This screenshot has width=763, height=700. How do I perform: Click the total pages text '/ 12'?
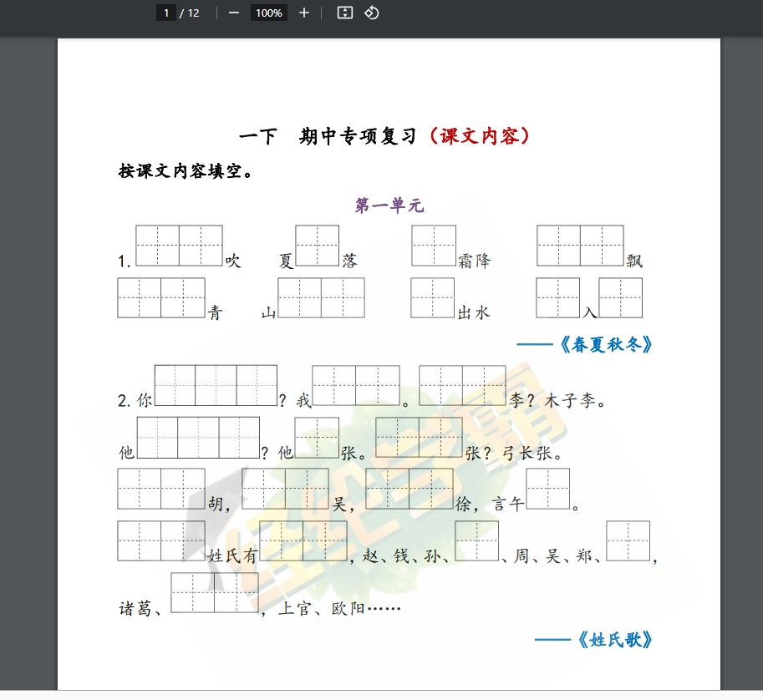click(x=190, y=13)
